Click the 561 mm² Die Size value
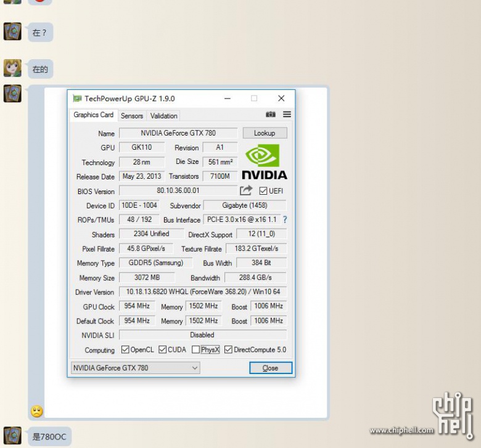The height and width of the screenshot is (448, 481). tap(220, 162)
